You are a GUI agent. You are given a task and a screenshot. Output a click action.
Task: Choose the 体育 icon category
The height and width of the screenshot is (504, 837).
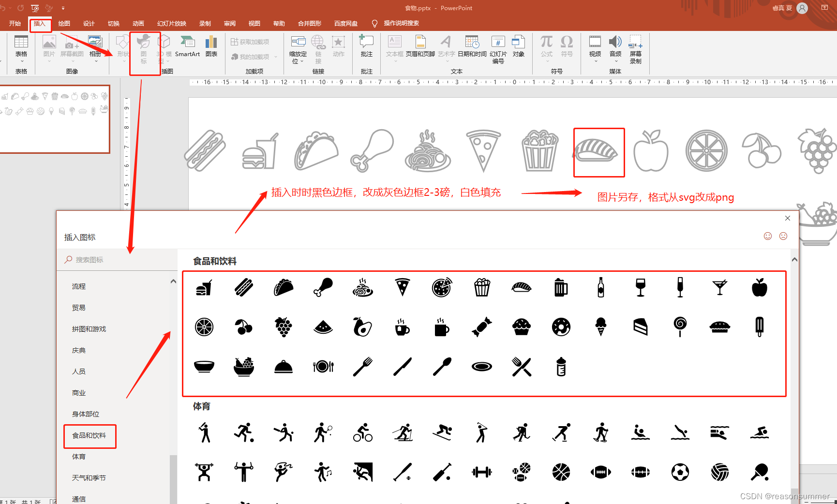pyautogui.click(x=79, y=457)
